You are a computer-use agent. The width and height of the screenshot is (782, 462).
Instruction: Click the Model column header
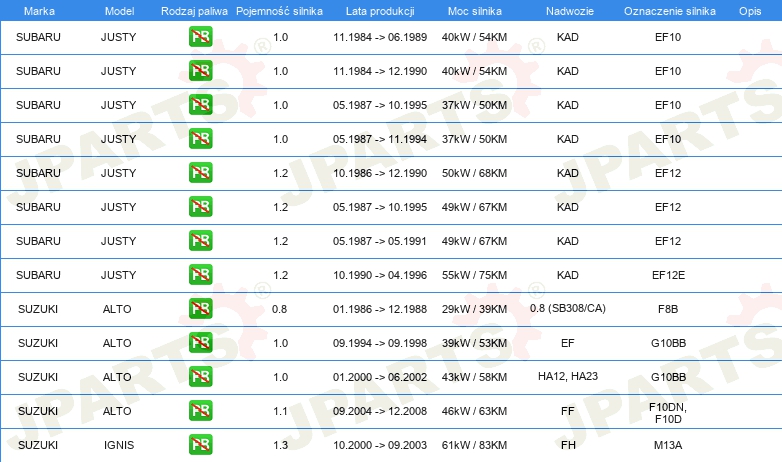(119, 11)
